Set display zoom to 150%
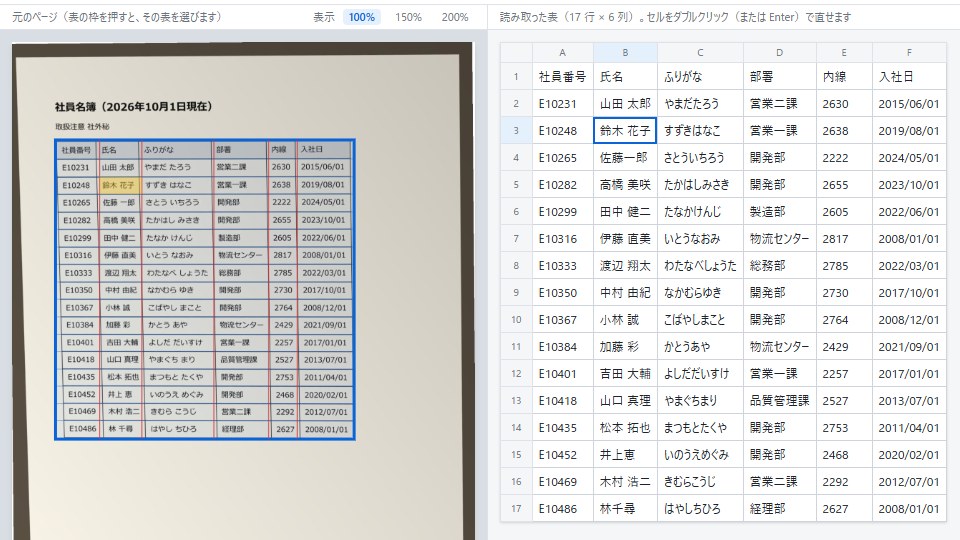This screenshot has width=960, height=540. click(x=408, y=17)
